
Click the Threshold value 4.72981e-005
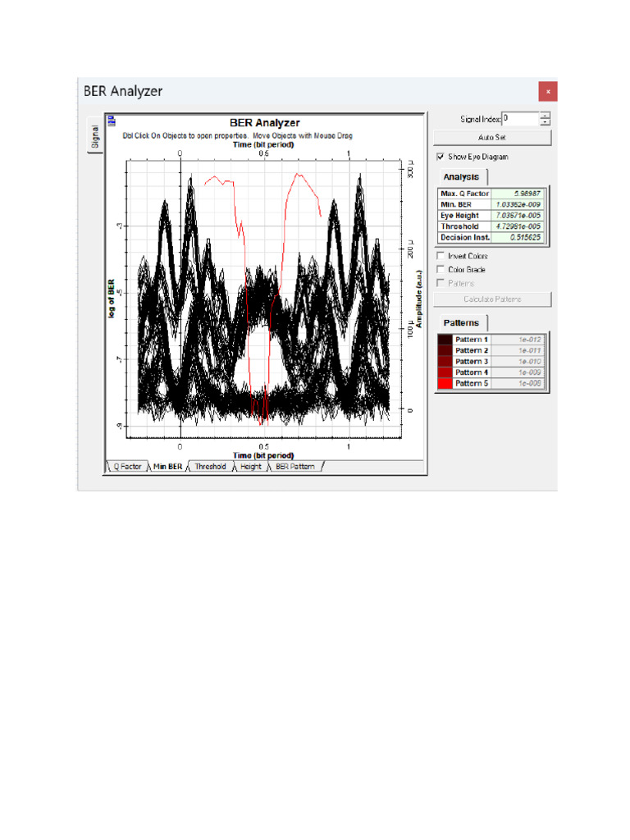pos(518,226)
